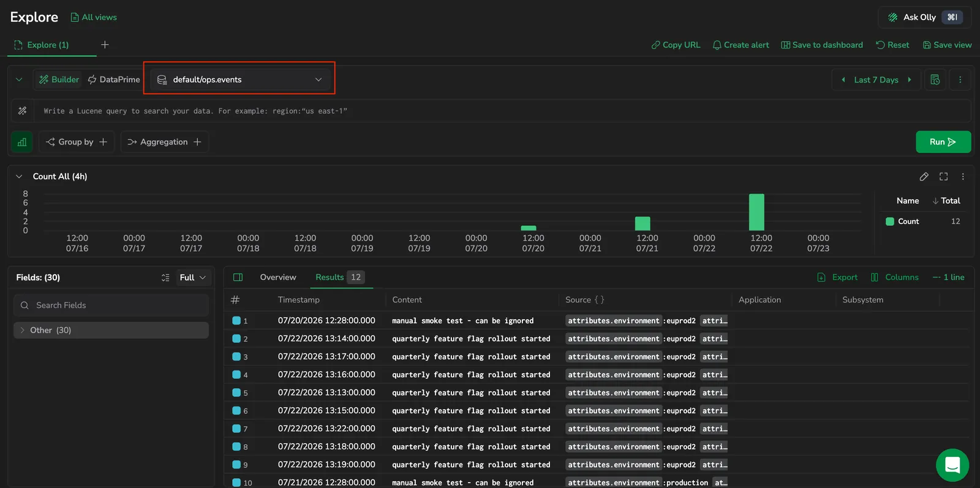This screenshot has height=488, width=980.
Task: Click Save view
Action: coord(947,45)
